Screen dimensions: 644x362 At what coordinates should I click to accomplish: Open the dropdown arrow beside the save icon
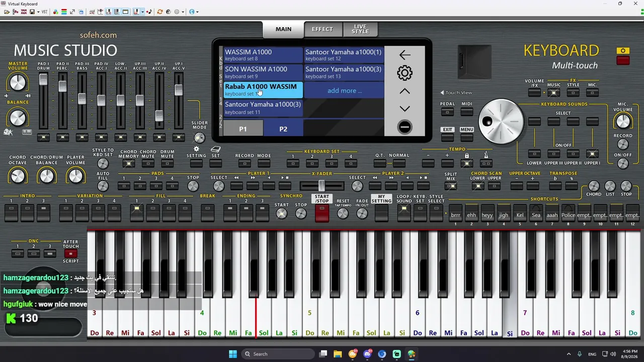(38, 12)
